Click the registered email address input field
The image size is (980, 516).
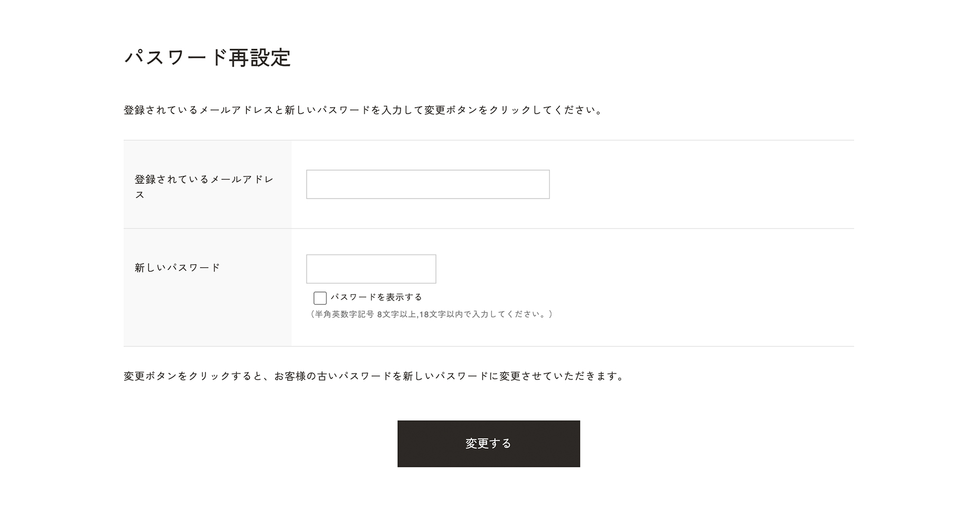pyautogui.click(x=427, y=184)
